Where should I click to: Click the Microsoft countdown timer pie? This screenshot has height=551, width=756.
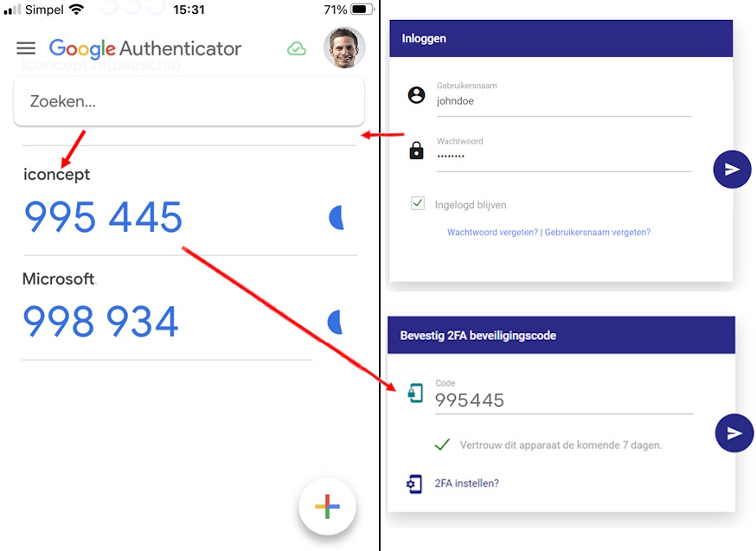(336, 323)
